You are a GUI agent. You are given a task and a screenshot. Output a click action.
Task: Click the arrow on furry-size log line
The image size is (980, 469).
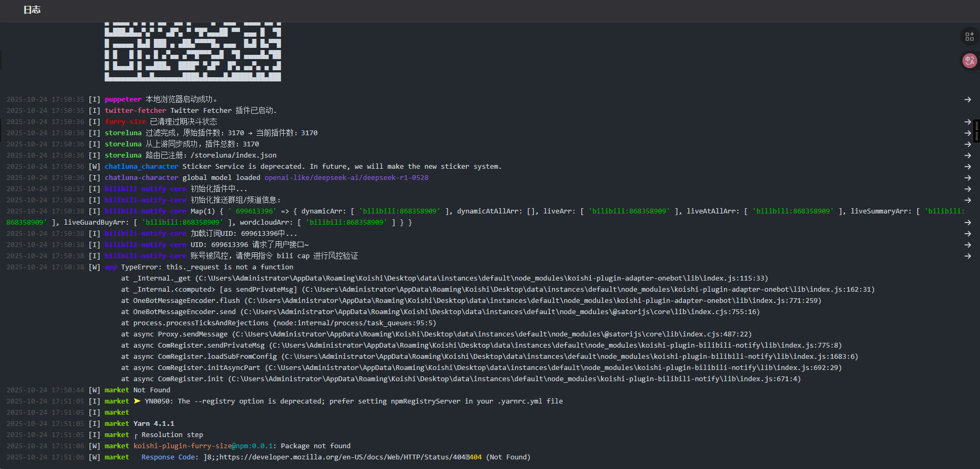(967, 122)
